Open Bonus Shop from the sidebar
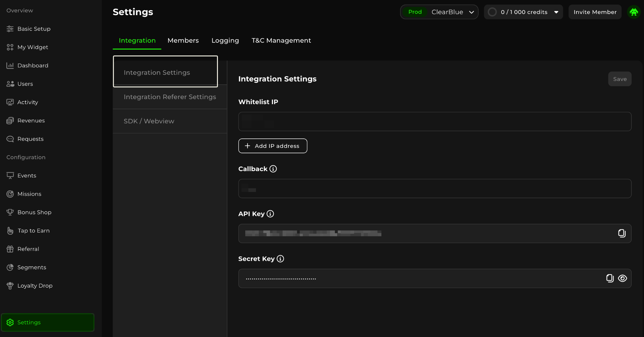The width and height of the screenshot is (644, 337). click(x=34, y=212)
